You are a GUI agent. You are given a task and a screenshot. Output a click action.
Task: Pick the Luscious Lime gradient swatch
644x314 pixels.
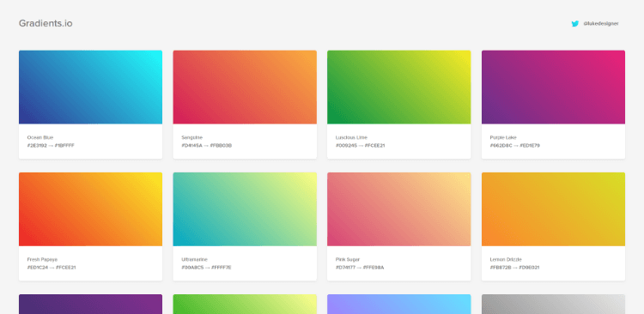tap(398, 87)
